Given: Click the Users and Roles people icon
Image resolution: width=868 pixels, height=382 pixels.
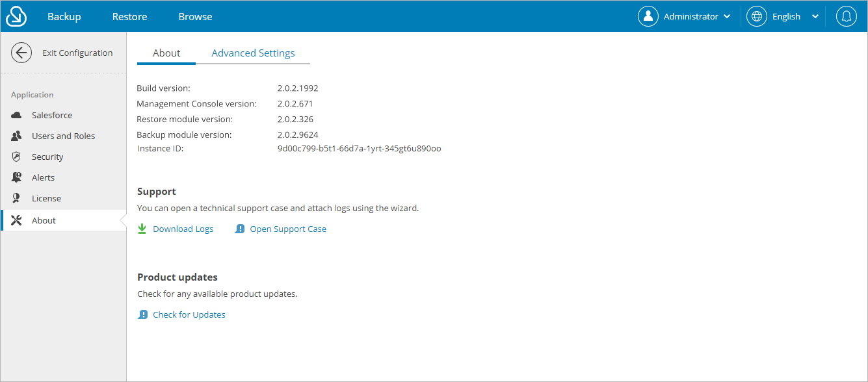Looking at the screenshot, I should (17, 136).
